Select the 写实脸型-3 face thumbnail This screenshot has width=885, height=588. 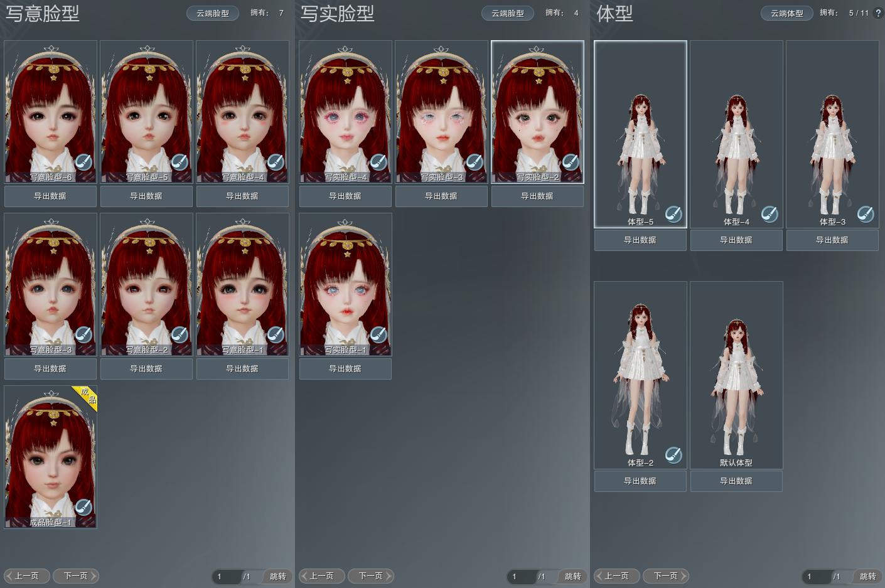point(441,112)
